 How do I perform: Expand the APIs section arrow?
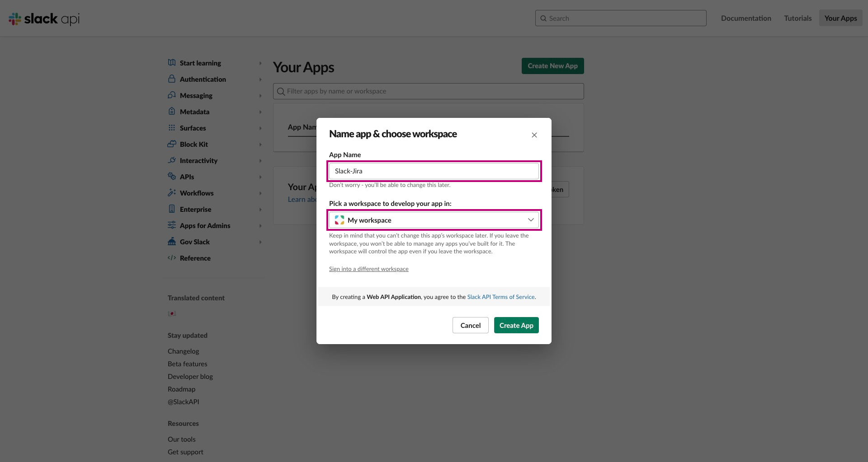point(260,177)
